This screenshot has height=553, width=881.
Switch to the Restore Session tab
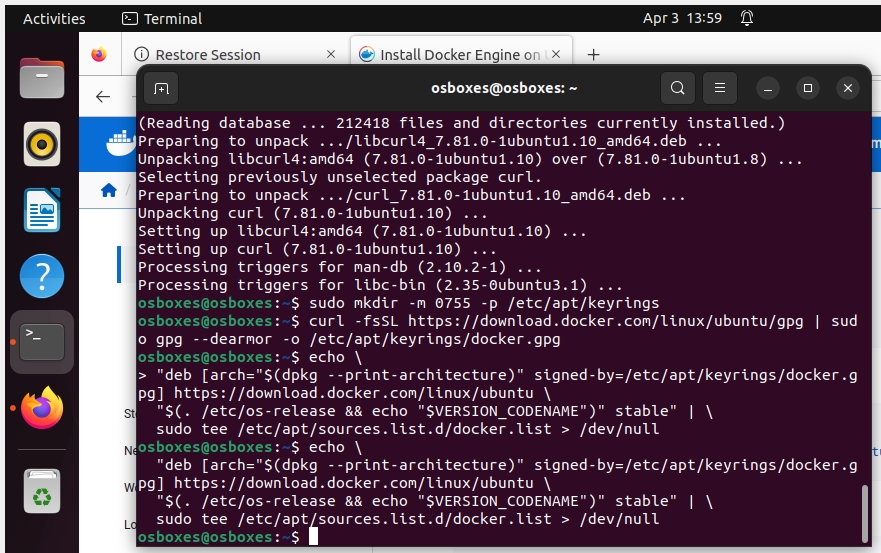[x=235, y=55]
